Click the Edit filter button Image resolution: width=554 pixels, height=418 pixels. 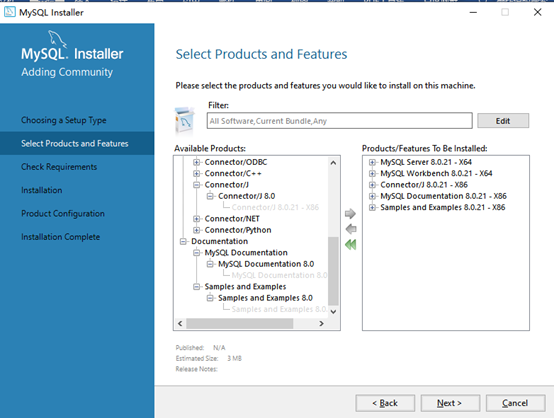[x=503, y=121]
